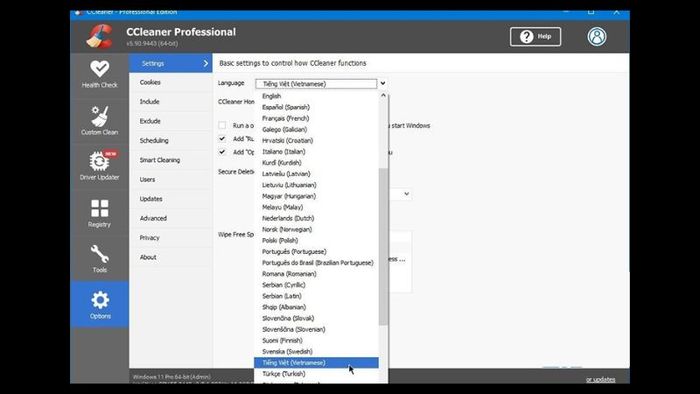Toggle the Add "Op..." checkbox
The image size is (700, 394).
[222, 152]
